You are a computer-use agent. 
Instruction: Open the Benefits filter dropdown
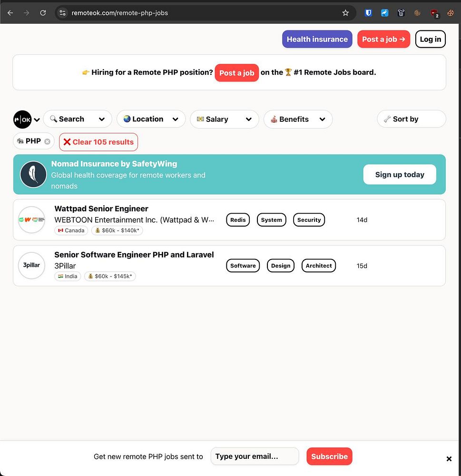[298, 119]
